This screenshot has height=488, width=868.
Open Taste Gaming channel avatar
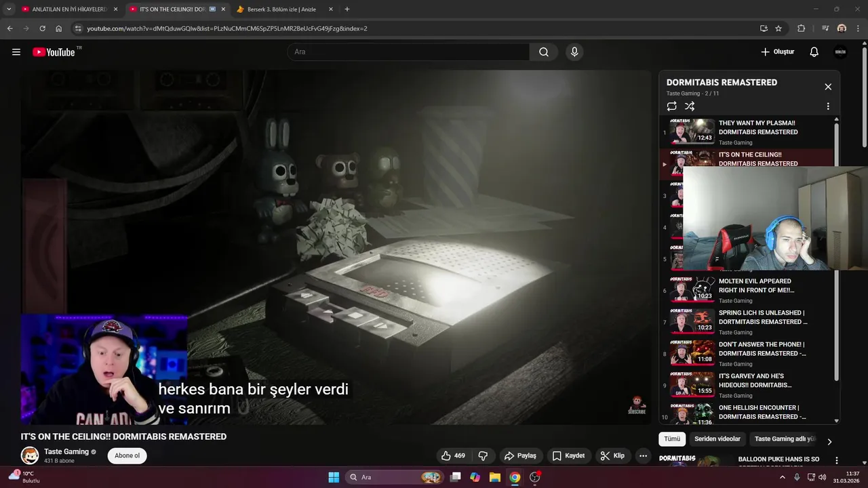pos(30,455)
